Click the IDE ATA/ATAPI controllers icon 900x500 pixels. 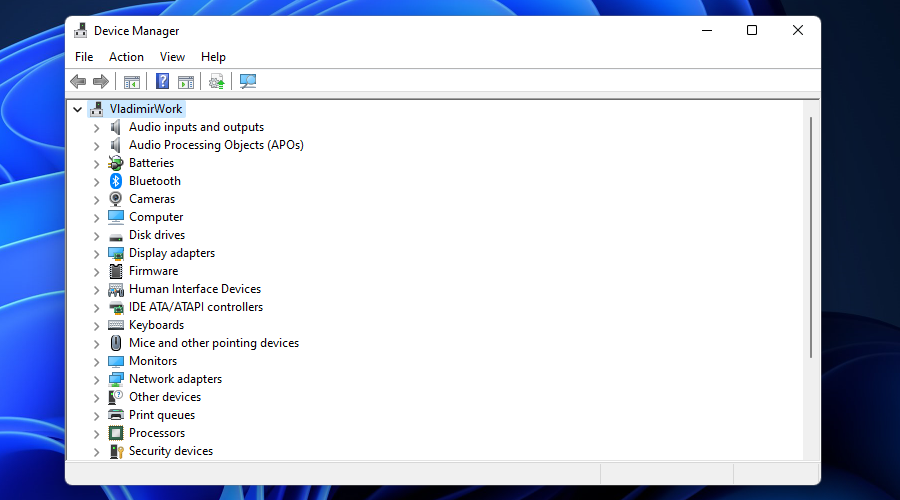pos(116,308)
